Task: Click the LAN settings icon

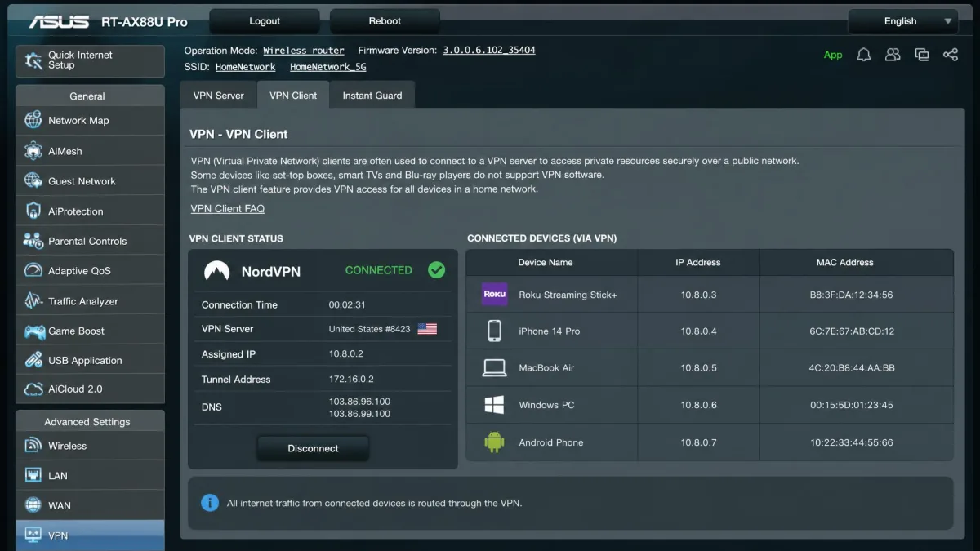Action: [x=33, y=476]
